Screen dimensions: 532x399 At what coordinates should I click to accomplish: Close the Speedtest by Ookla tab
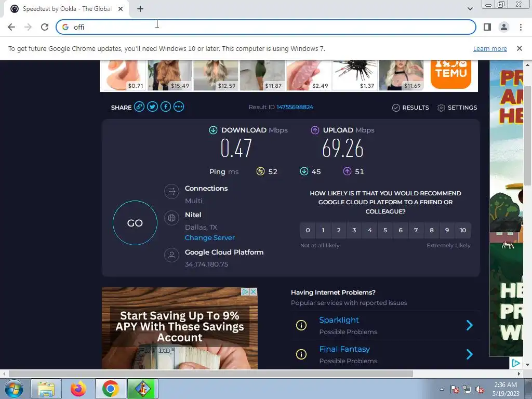tap(121, 9)
